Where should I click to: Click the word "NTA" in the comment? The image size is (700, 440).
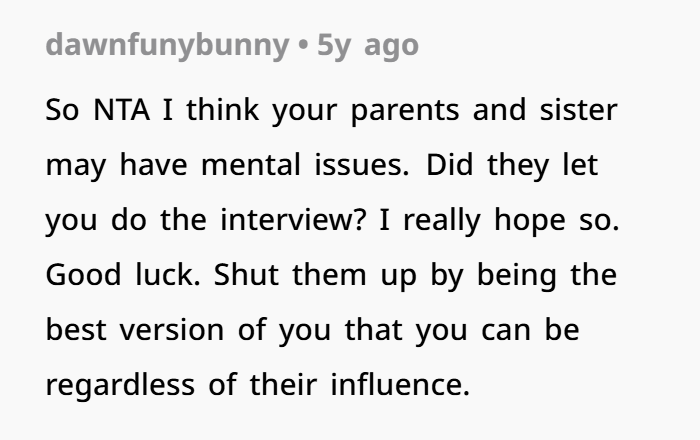tap(119, 110)
